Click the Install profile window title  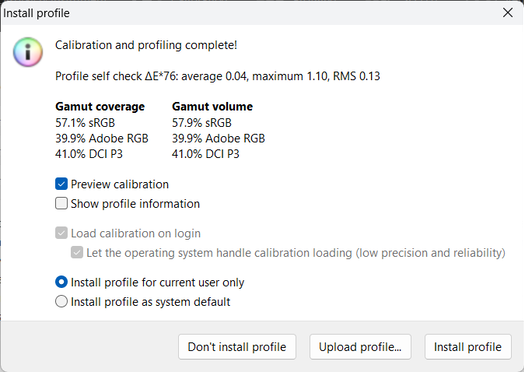(x=36, y=13)
